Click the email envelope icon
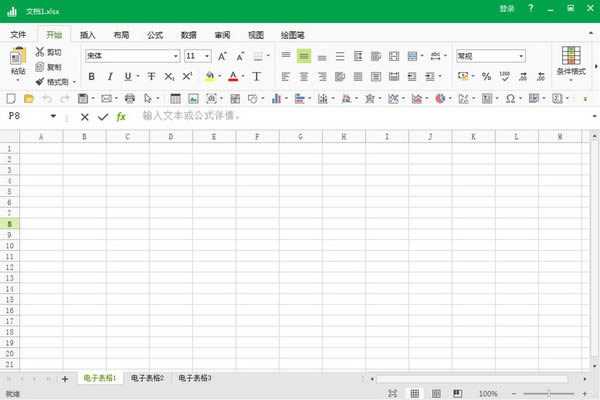 106,99
